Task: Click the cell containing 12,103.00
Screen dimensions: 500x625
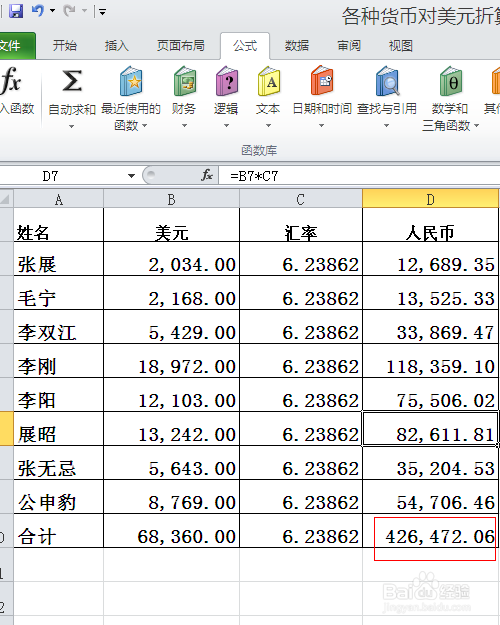Action: pyautogui.click(x=171, y=395)
